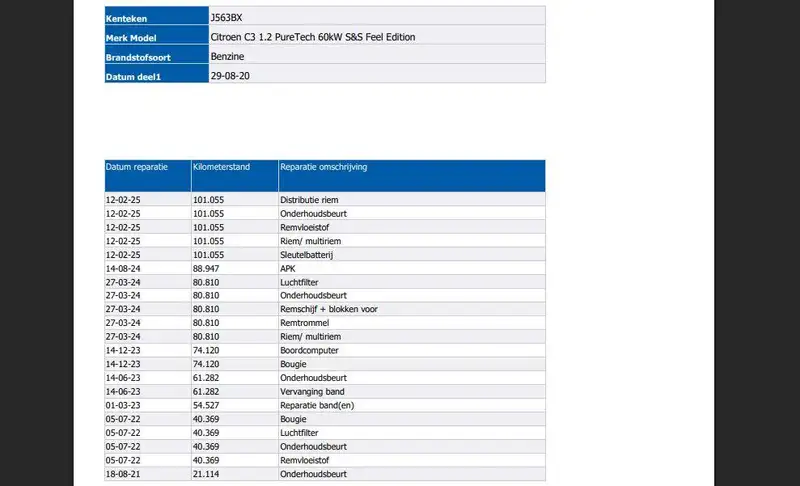The image size is (800, 486).
Task: Select the APK entry description
Action: tap(288, 268)
